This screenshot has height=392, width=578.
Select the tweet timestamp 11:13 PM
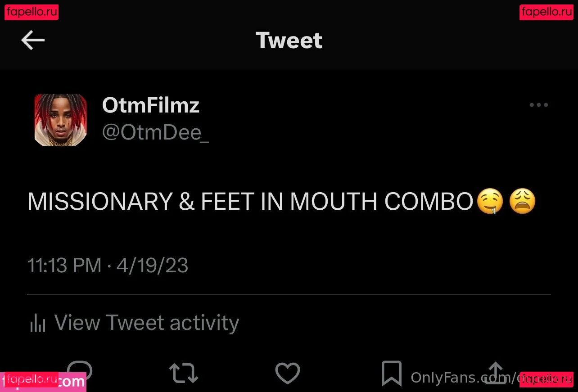64,266
